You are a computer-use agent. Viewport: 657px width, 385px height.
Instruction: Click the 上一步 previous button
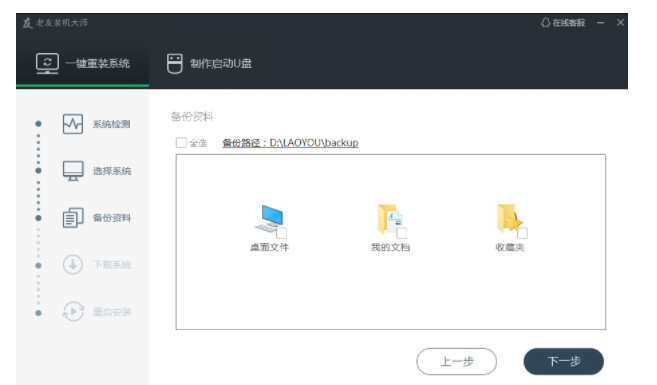click(x=457, y=361)
